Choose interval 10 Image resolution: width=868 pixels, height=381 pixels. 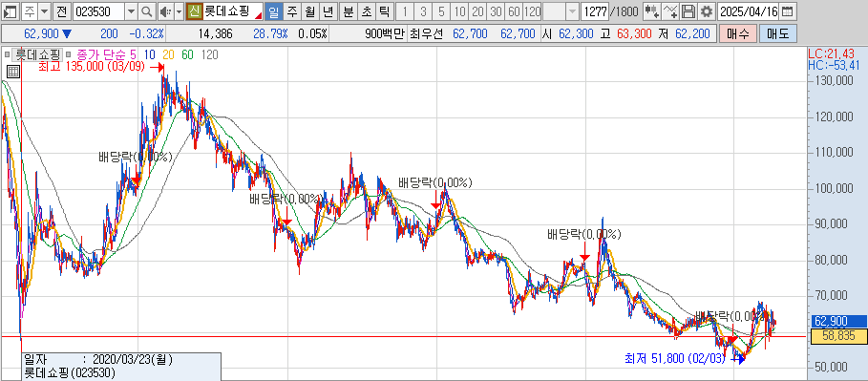[459, 11]
